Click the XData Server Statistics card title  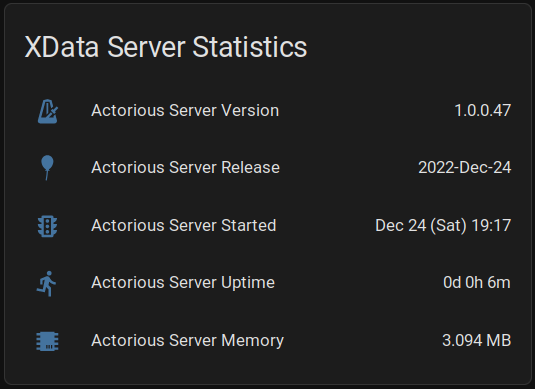(166, 47)
